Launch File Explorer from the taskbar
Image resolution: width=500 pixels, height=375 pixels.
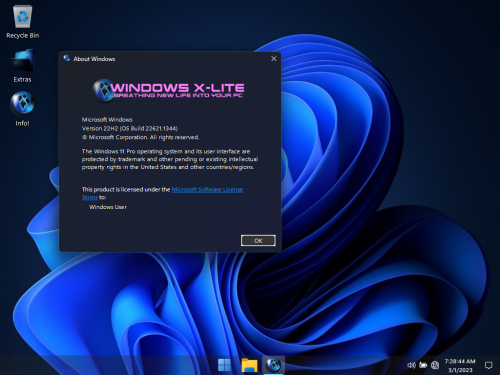coord(249,365)
